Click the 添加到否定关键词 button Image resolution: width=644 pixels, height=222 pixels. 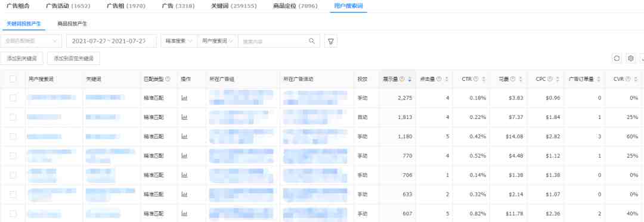73,58
